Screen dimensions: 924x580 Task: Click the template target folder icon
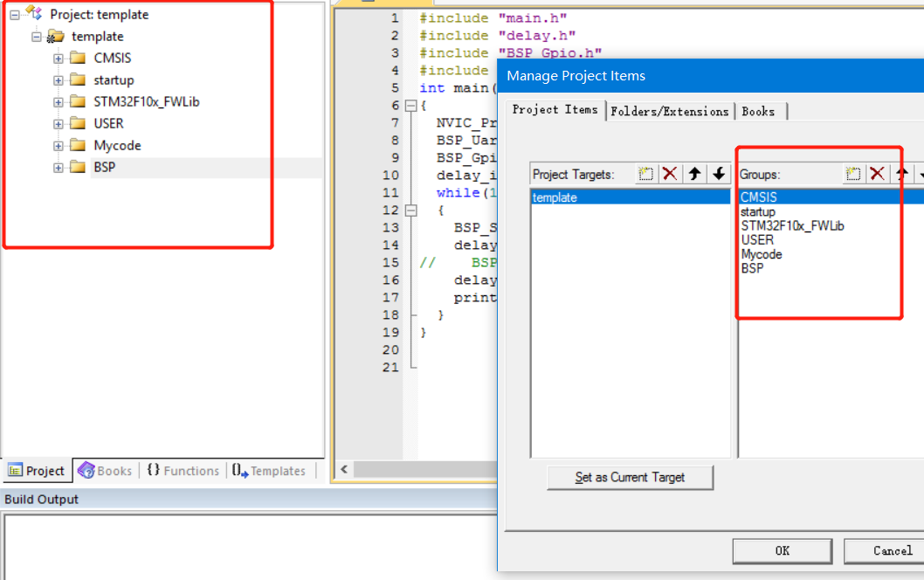click(55, 37)
